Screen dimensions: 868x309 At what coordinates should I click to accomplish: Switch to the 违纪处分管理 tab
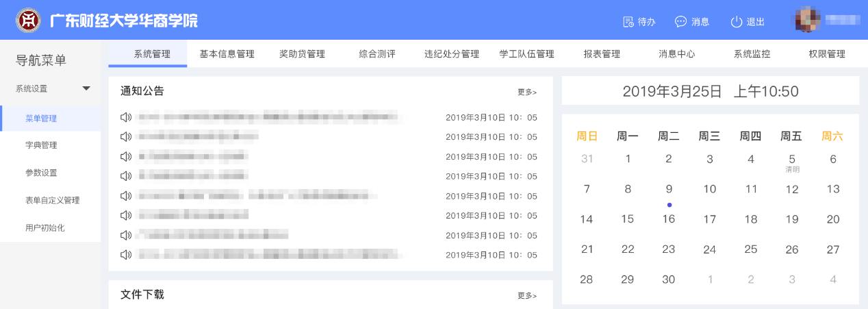[452, 54]
